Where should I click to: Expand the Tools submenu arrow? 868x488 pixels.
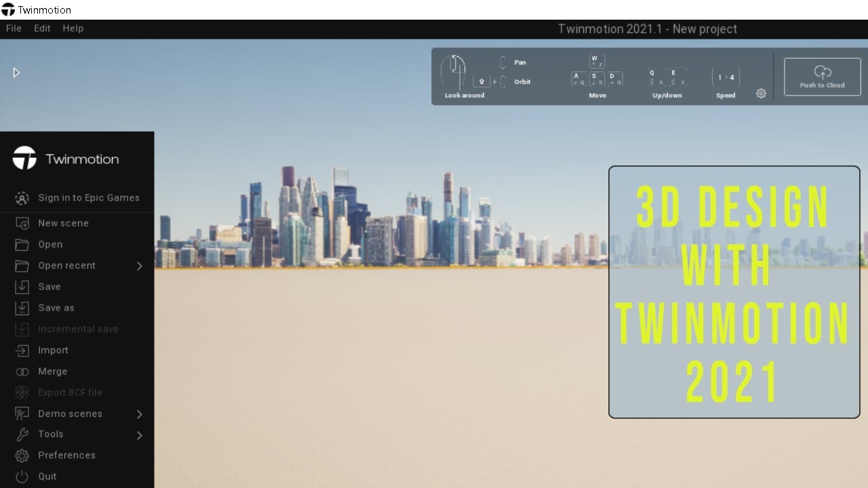point(140,435)
